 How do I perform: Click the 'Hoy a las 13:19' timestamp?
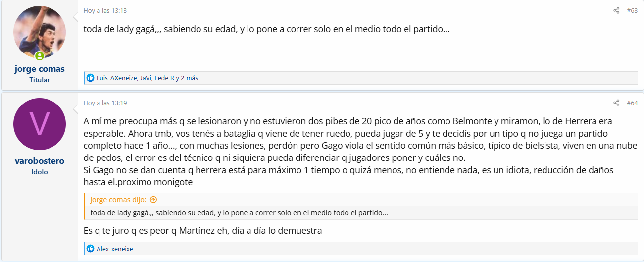[x=105, y=103]
